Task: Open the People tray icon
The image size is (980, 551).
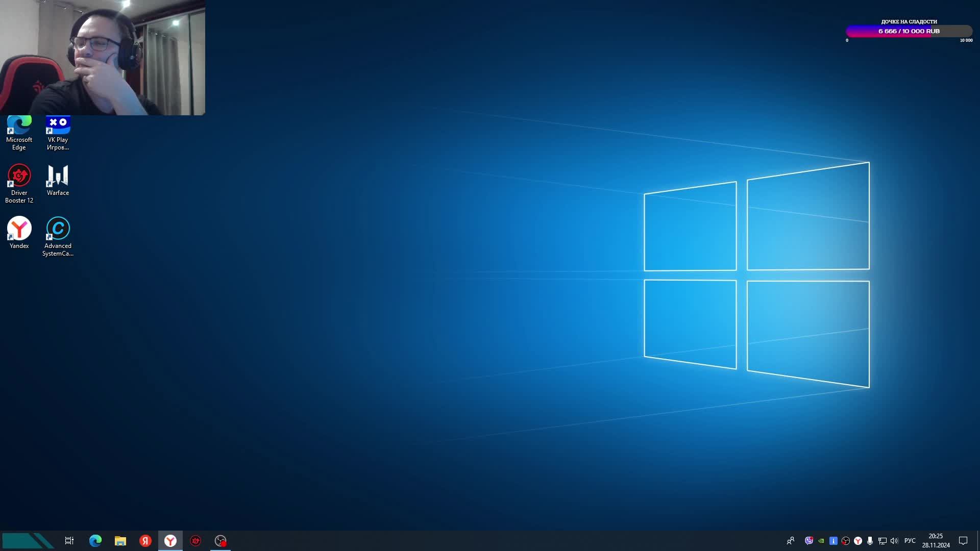Action: tap(791, 541)
